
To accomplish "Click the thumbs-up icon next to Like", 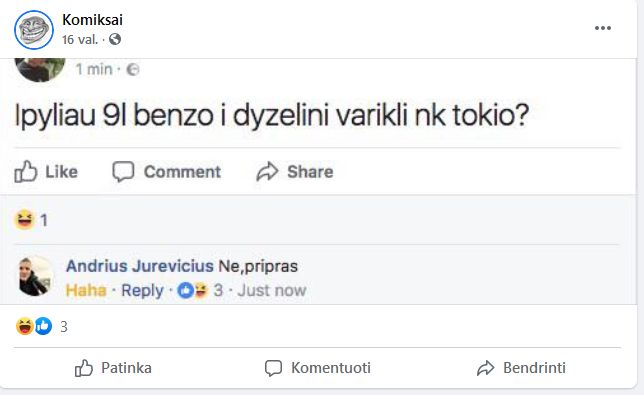I will pyautogui.click(x=26, y=171).
